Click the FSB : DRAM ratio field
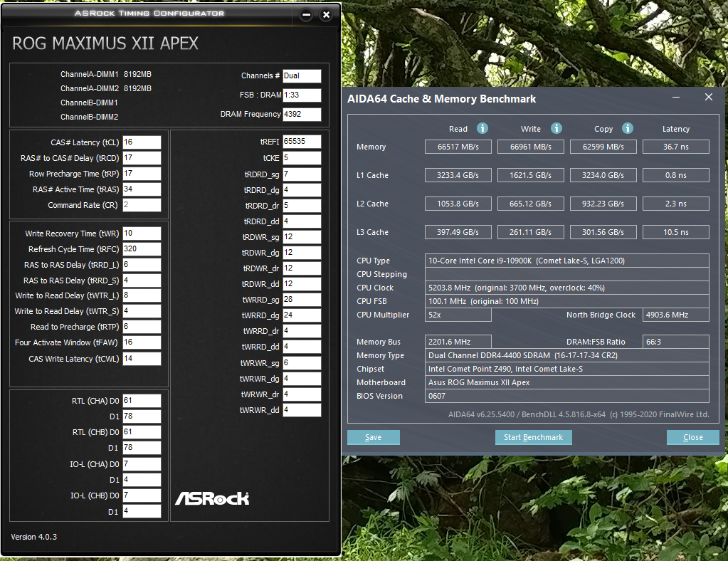The height and width of the screenshot is (561, 728). tap(302, 95)
